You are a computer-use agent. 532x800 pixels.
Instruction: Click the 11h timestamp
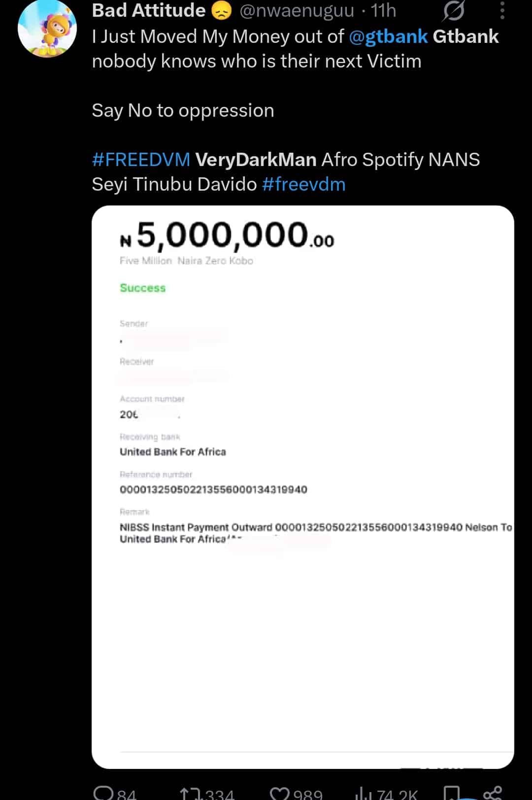coord(383,11)
